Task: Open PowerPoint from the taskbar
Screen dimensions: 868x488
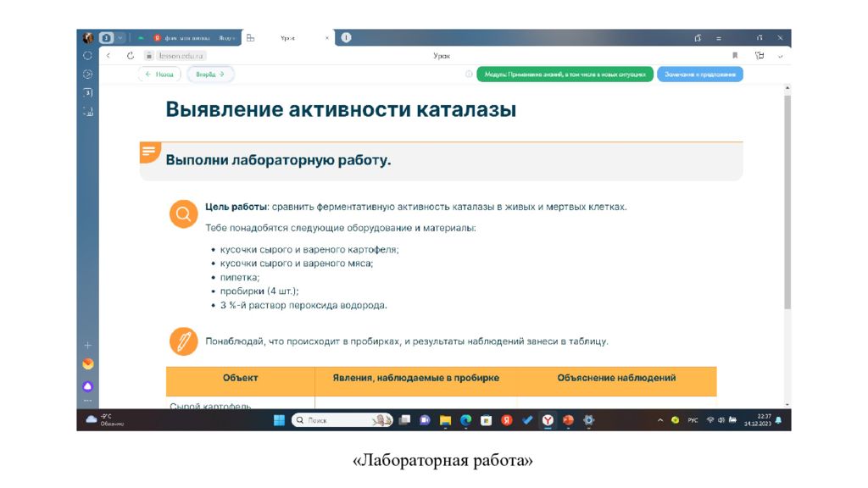Action: (x=568, y=420)
